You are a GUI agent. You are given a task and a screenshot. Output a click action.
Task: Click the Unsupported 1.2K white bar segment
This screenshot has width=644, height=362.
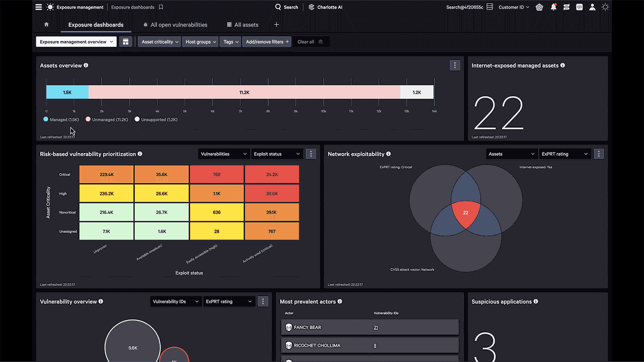(x=417, y=92)
